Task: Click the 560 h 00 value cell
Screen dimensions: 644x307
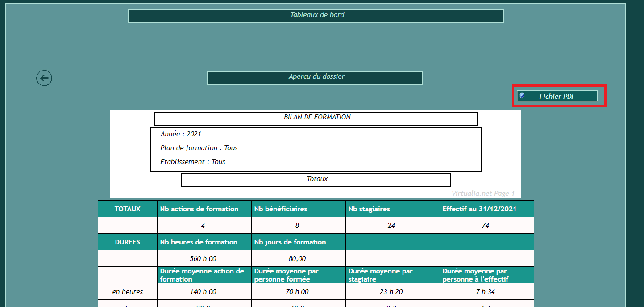Action: (x=204, y=258)
